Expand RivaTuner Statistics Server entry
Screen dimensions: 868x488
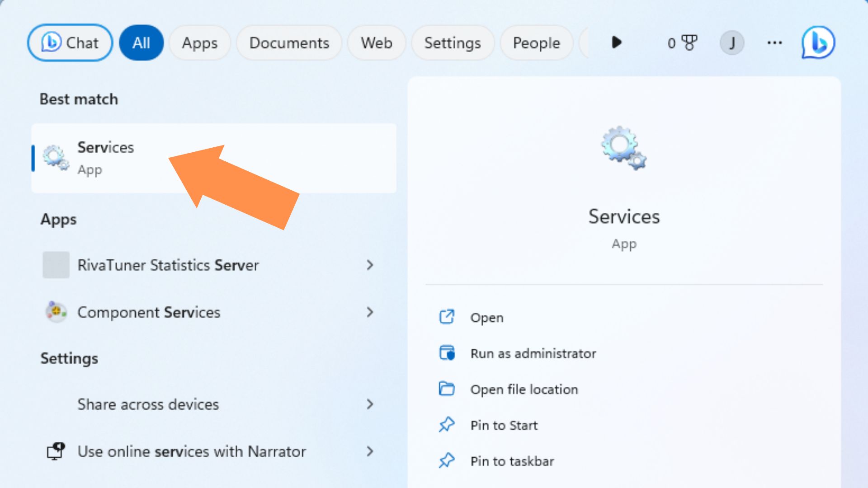[x=371, y=265]
